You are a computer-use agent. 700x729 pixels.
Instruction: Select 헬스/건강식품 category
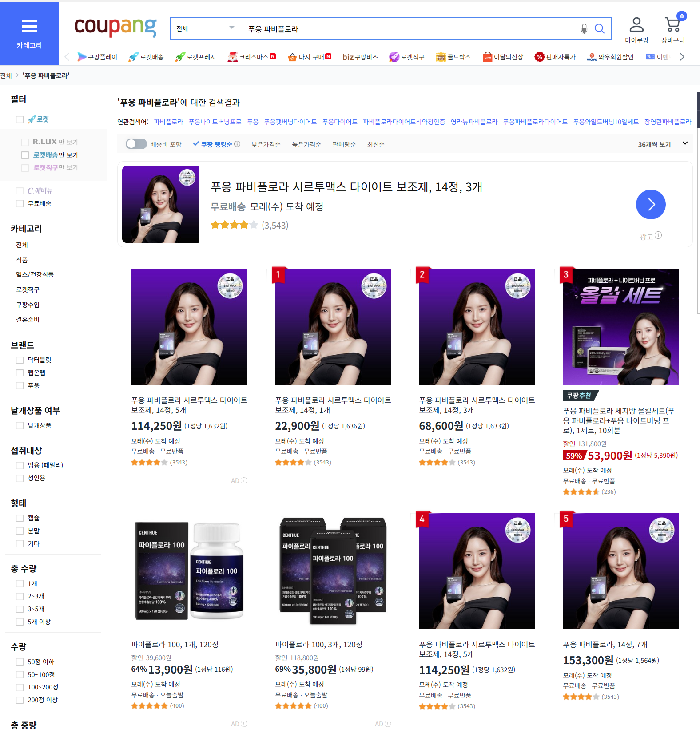point(35,274)
